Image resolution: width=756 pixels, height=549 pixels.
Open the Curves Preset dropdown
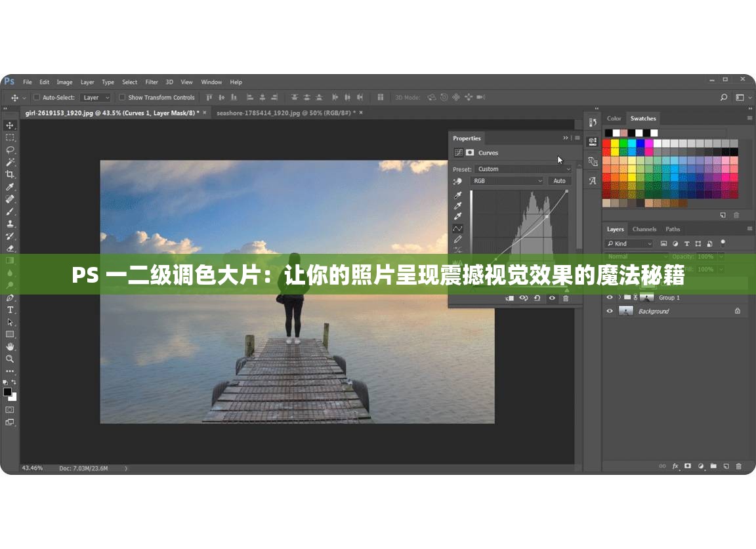click(522, 169)
